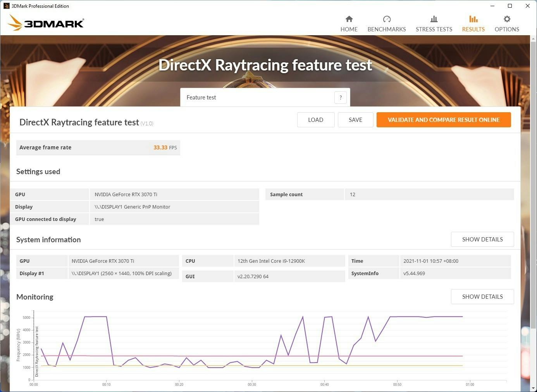Click the scrollbar down arrow

[x=533, y=388]
